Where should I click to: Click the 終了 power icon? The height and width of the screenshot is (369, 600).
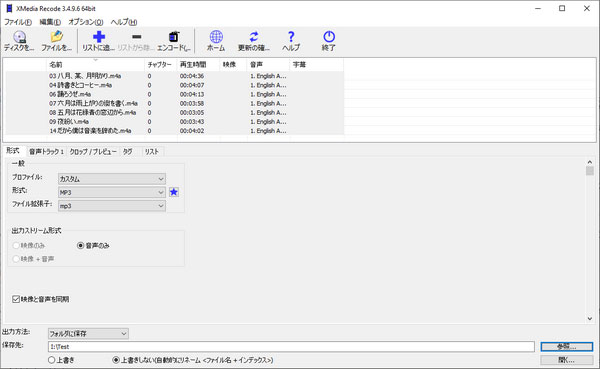point(329,41)
